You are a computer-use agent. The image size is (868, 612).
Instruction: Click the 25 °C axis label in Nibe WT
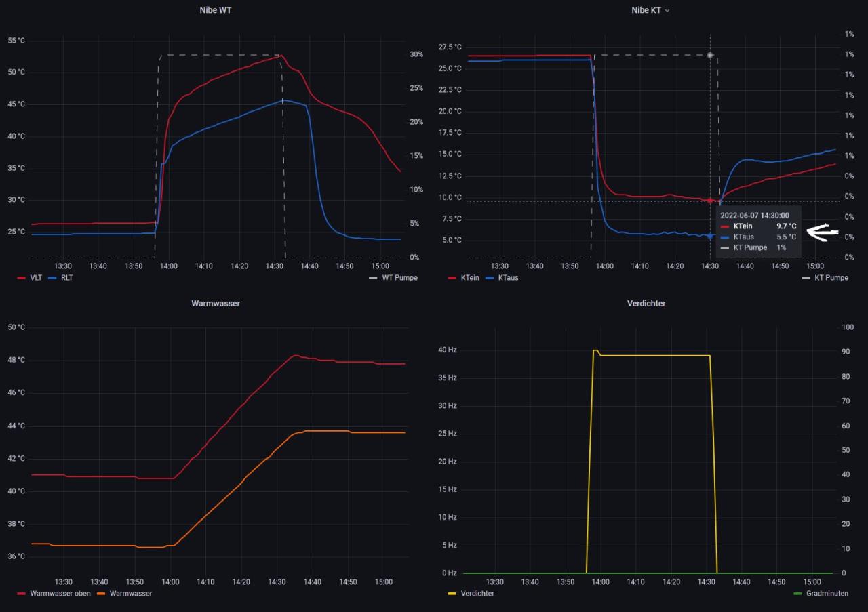coord(16,232)
